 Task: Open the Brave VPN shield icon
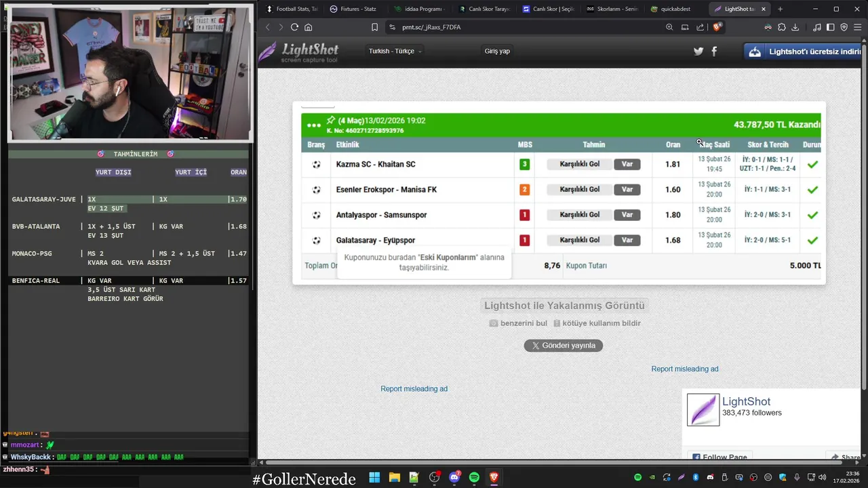click(844, 27)
